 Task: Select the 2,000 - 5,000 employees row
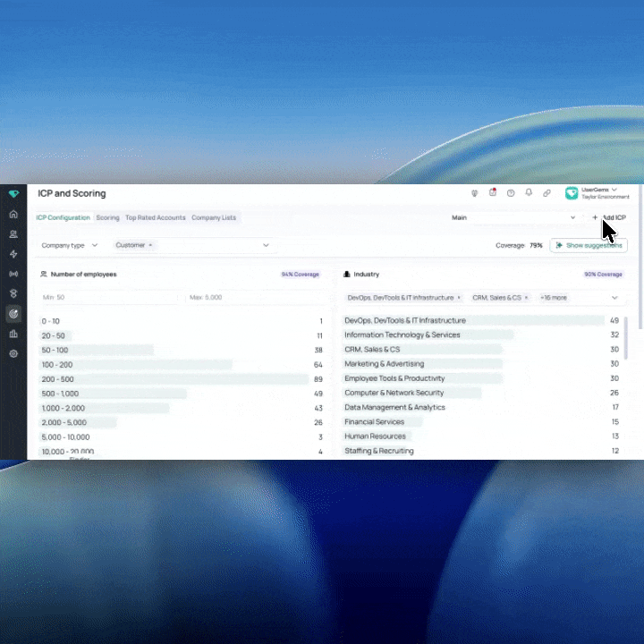182,422
